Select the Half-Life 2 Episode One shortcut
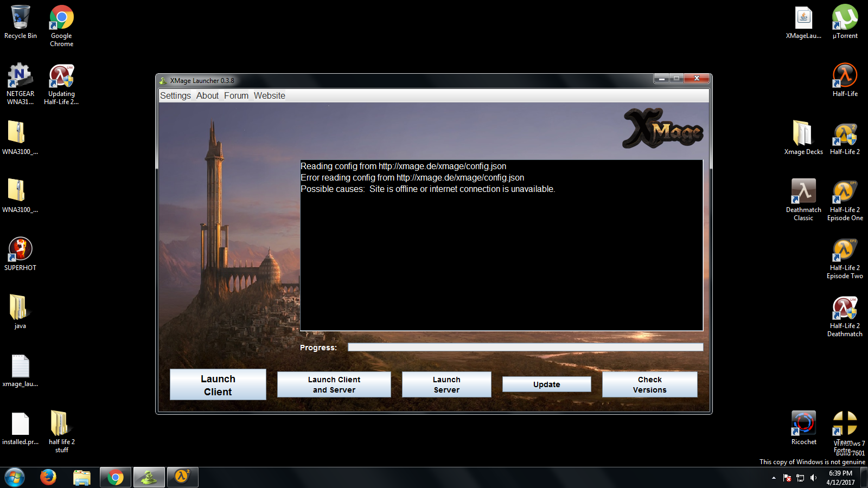The image size is (868, 488). tap(845, 200)
